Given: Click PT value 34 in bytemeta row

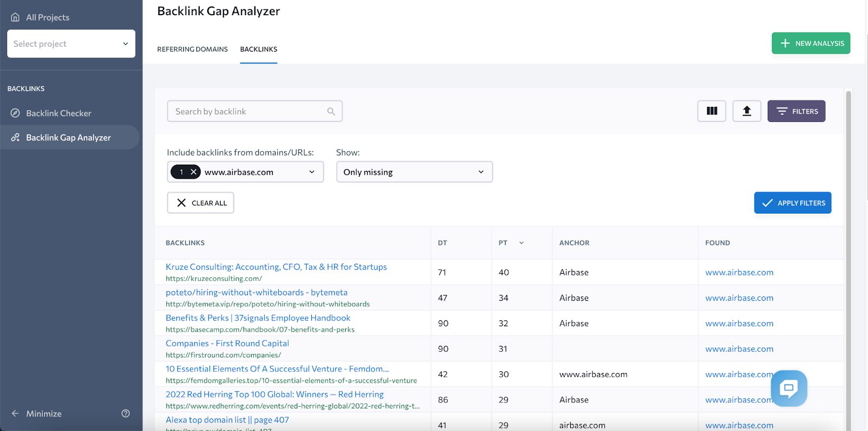Looking at the screenshot, I should 503,298.
